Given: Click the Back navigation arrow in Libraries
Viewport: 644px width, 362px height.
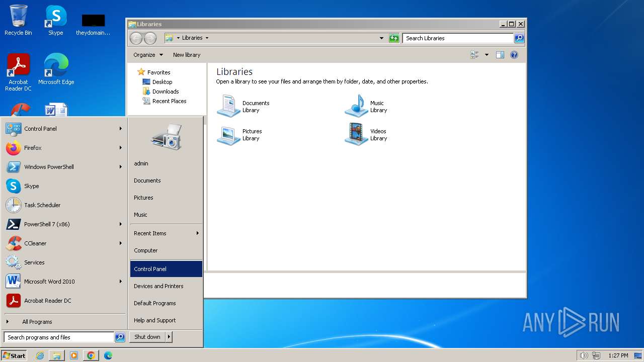Looking at the screenshot, I should 136,38.
